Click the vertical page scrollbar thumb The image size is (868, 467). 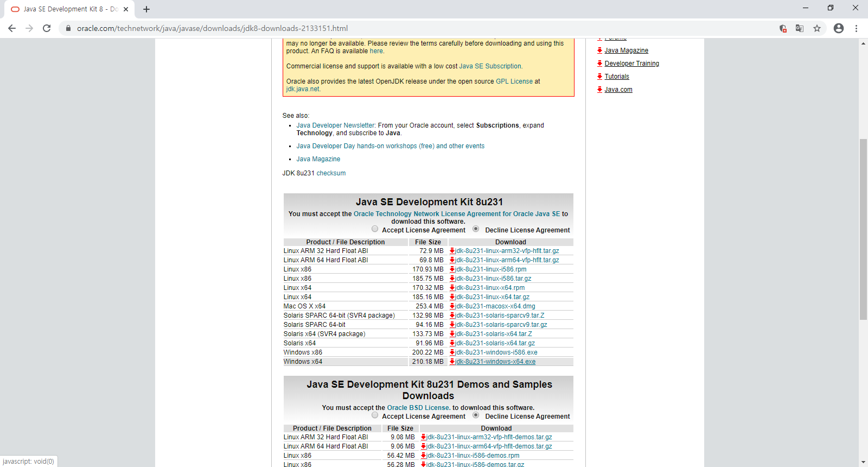point(863,230)
